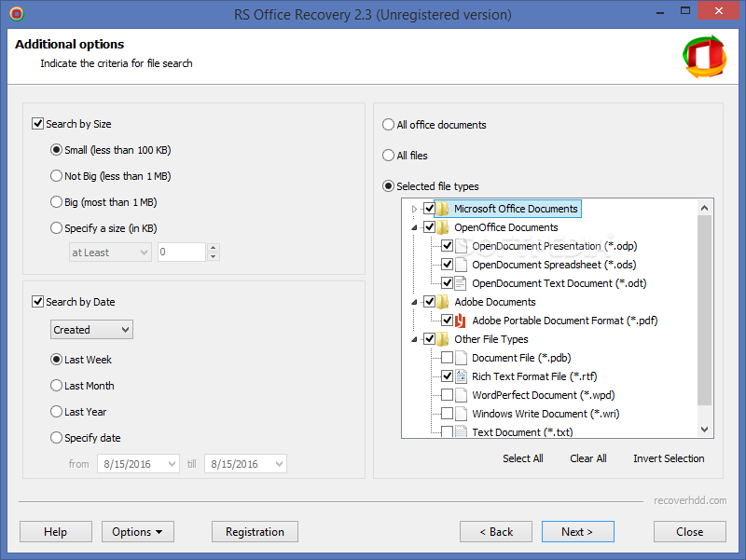
Task: Click WordPerfect Document page icon
Action: pos(461,395)
